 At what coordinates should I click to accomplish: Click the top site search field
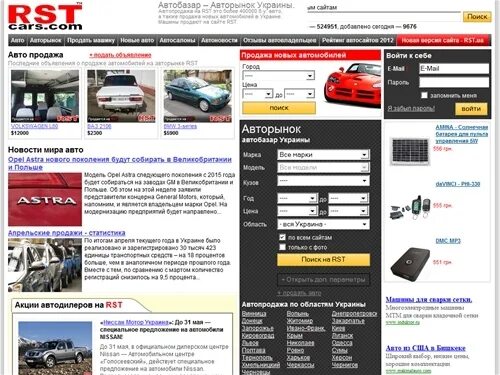tap(383, 16)
